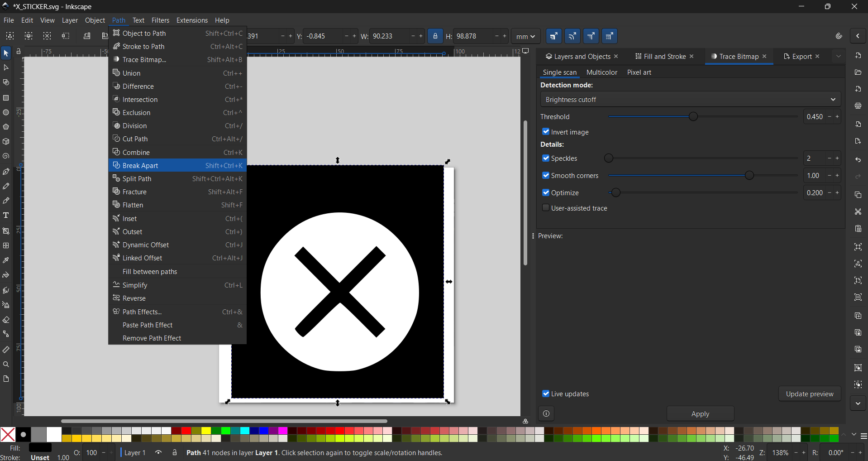Choose Break Apart from Path menu
868x461 pixels.
[x=177, y=165]
